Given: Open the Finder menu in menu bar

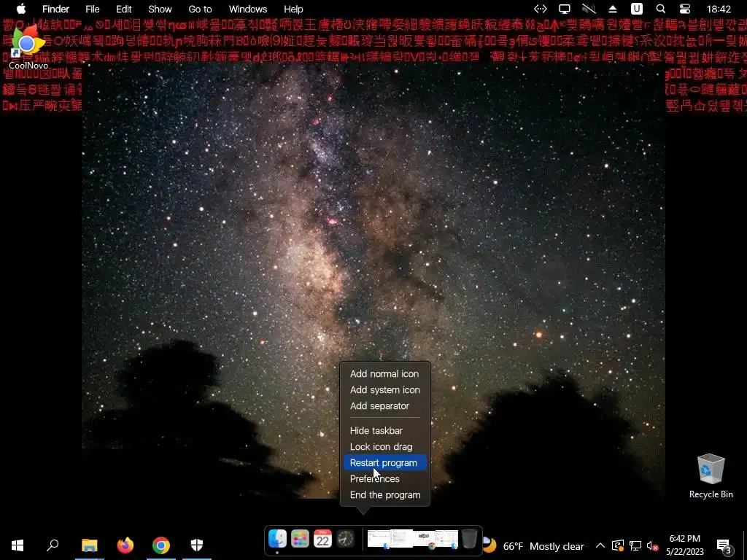Looking at the screenshot, I should pyautogui.click(x=55, y=9).
